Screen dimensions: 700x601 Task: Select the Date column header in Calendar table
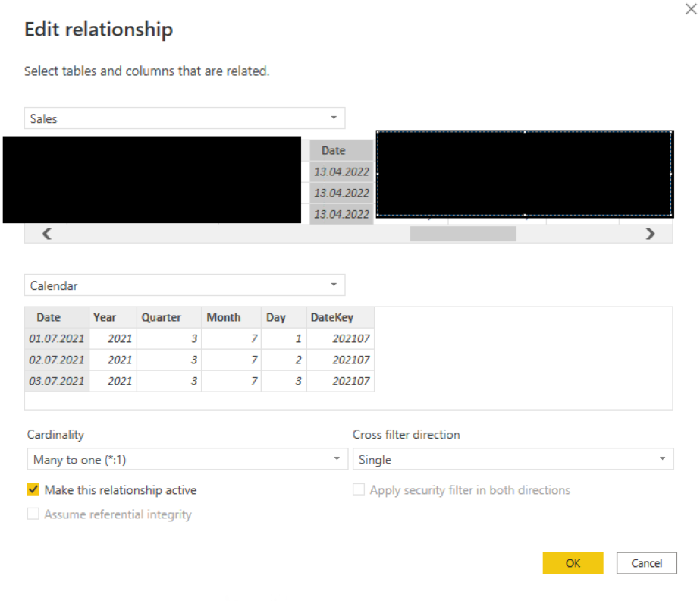[x=57, y=318]
